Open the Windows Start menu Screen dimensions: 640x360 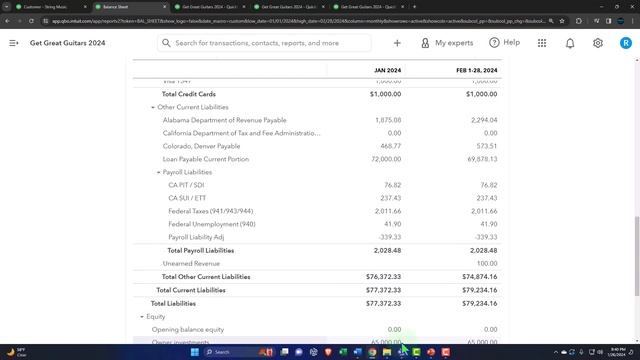point(195,352)
